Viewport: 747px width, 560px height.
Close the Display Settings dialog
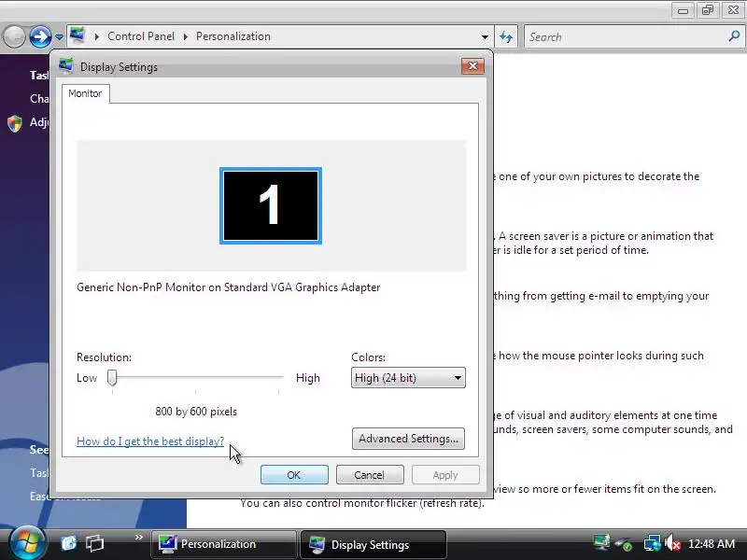click(x=472, y=65)
